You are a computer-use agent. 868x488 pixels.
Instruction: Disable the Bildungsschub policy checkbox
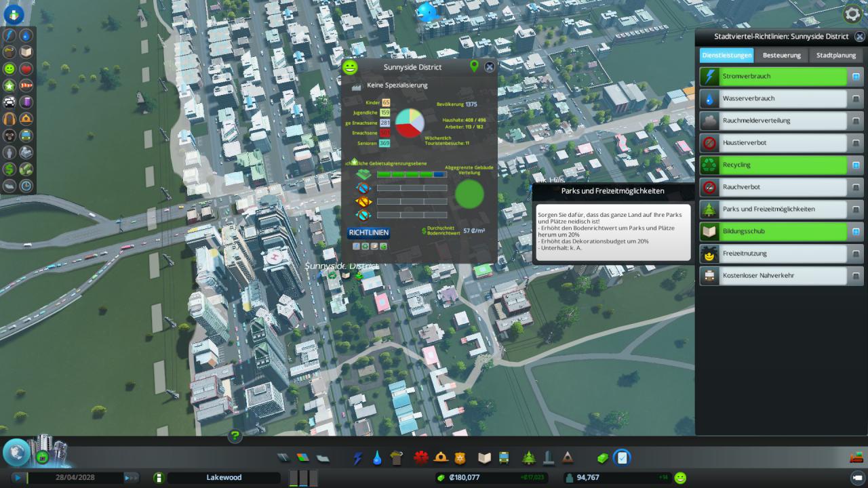pos(856,232)
